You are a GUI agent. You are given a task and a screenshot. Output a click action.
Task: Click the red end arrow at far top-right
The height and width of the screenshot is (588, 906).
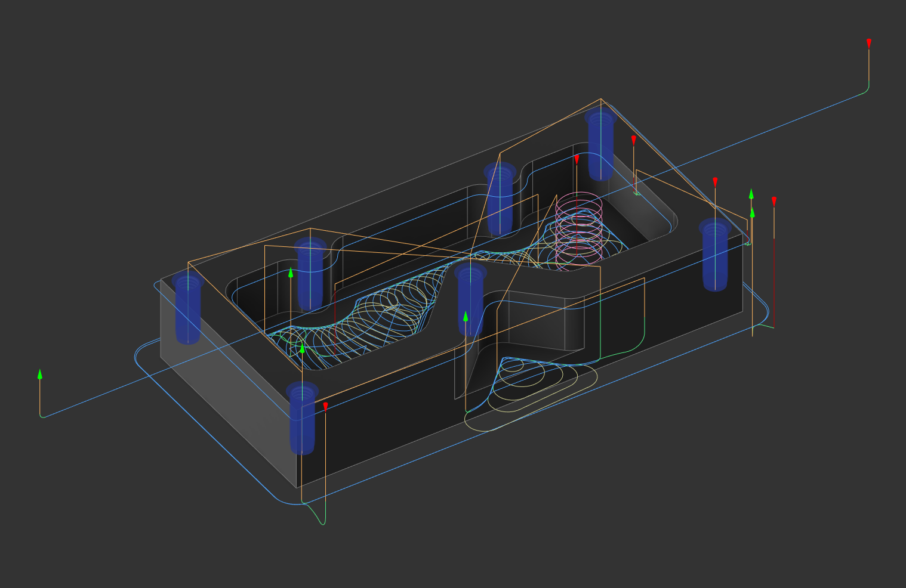[x=869, y=43]
